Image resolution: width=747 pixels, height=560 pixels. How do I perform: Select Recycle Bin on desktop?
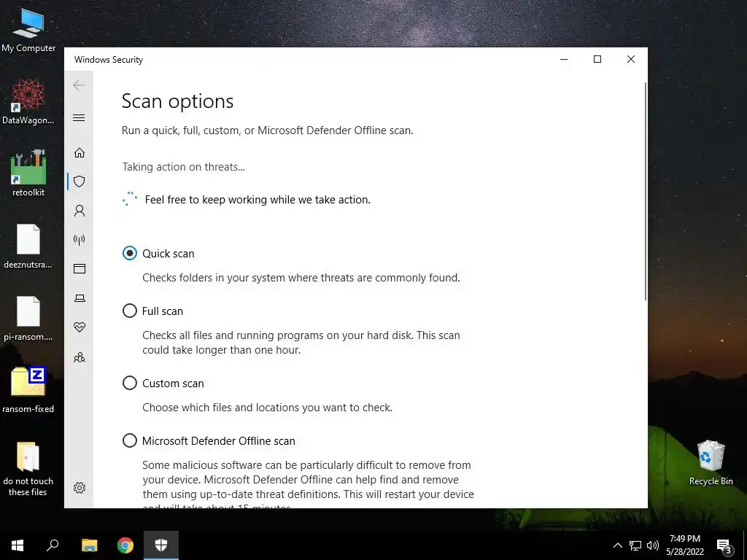point(711,462)
